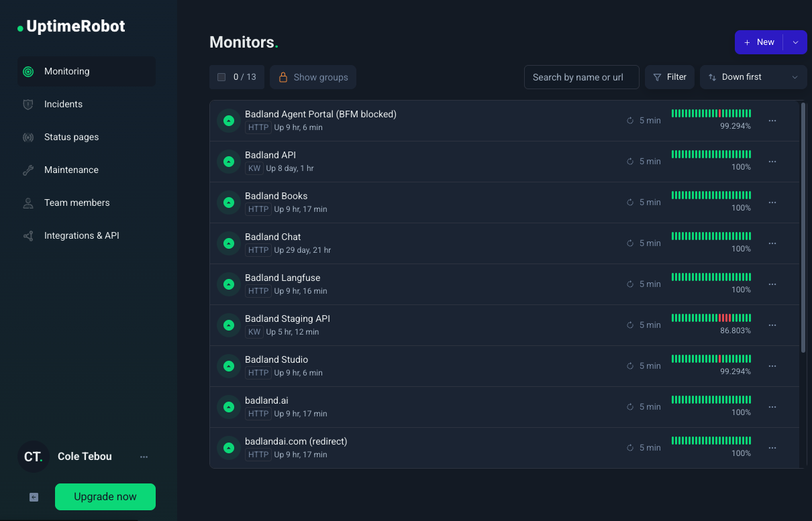This screenshot has height=521, width=812.
Task: Select the Maintenance wrench icon
Action: [27, 170]
